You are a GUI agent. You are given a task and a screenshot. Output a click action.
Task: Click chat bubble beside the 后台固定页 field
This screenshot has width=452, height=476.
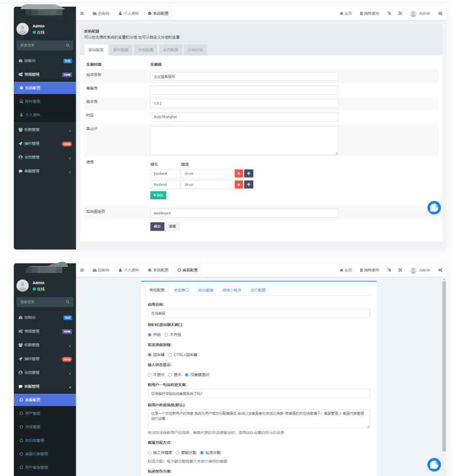[x=434, y=208]
